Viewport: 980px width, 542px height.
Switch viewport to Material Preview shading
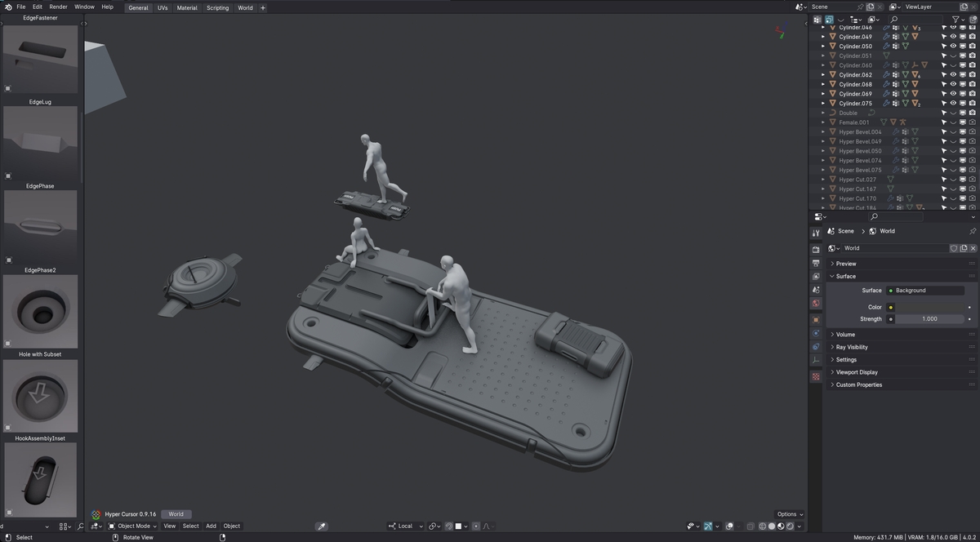point(781,526)
